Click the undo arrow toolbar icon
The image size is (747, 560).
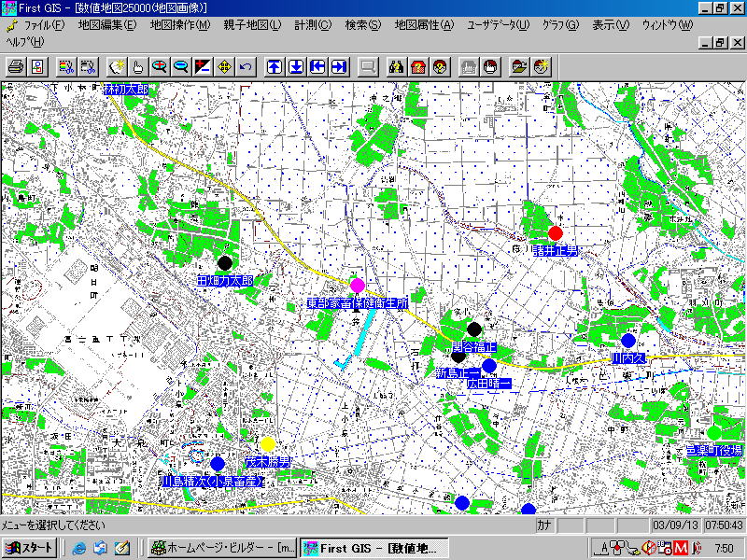246,66
